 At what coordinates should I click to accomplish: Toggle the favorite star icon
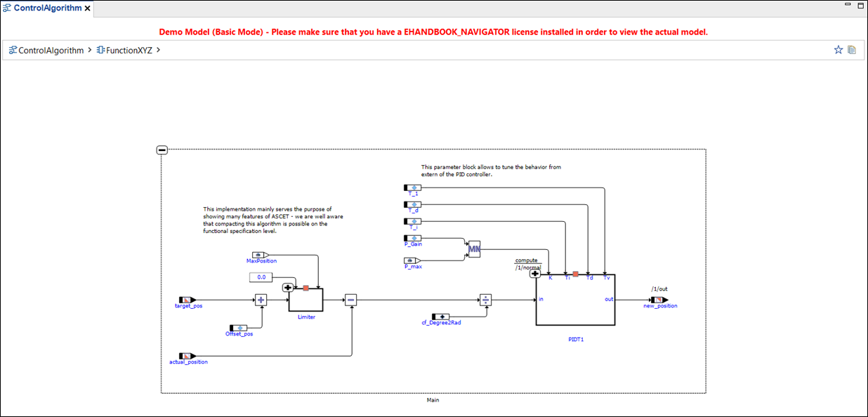[x=838, y=50]
